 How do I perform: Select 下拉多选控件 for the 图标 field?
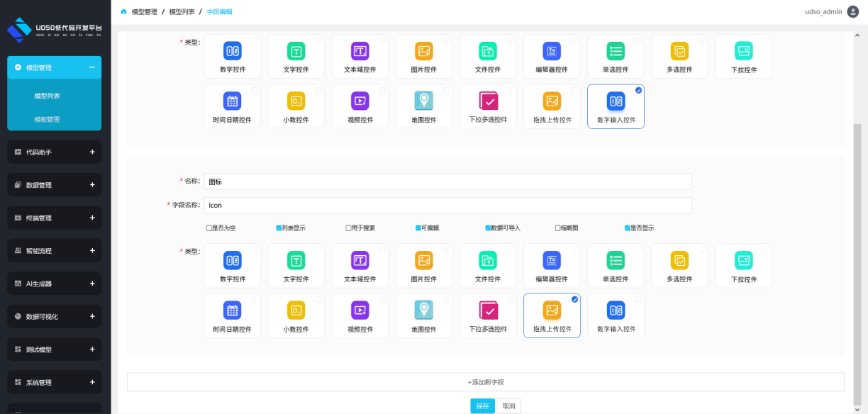click(x=488, y=315)
